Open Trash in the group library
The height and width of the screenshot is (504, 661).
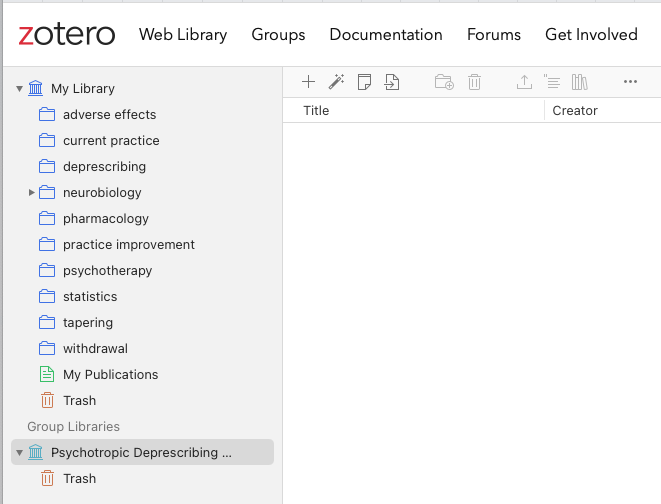80,479
